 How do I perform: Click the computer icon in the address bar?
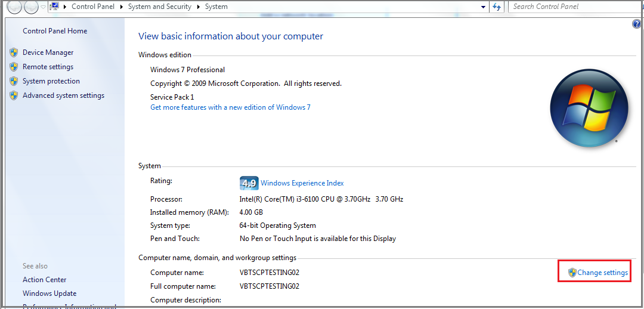coord(55,7)
